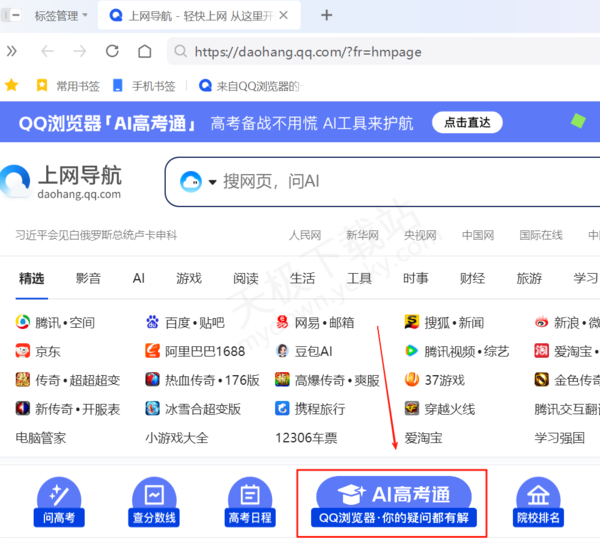Switch to the 旅游 tab

pyautogui.click(x=529, y=278)
